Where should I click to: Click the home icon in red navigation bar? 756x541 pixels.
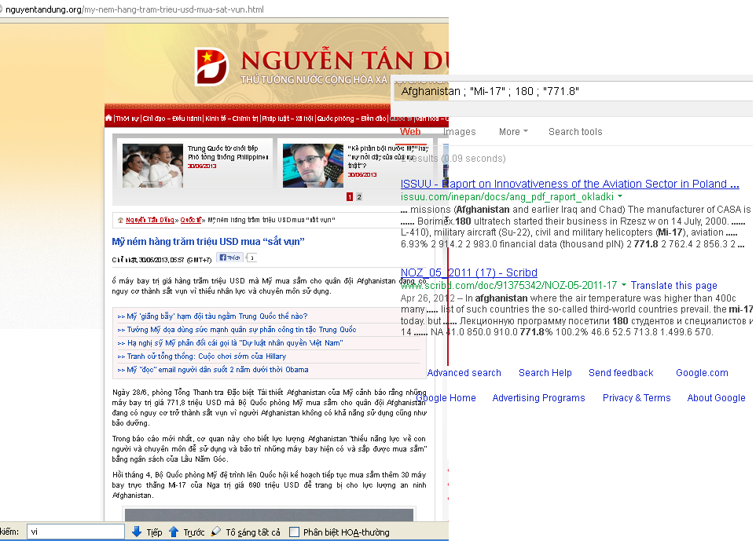tap(108, 118)
